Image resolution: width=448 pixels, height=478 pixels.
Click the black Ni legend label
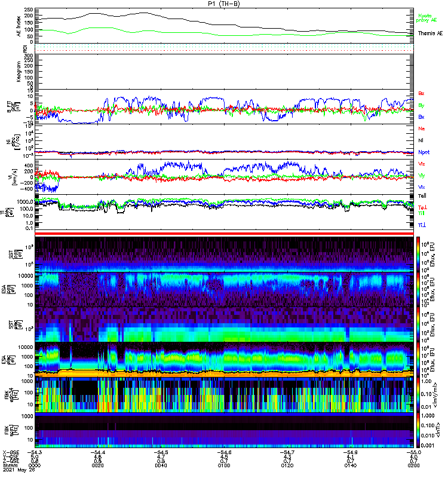pyautogui.click(x=421, y=140)
